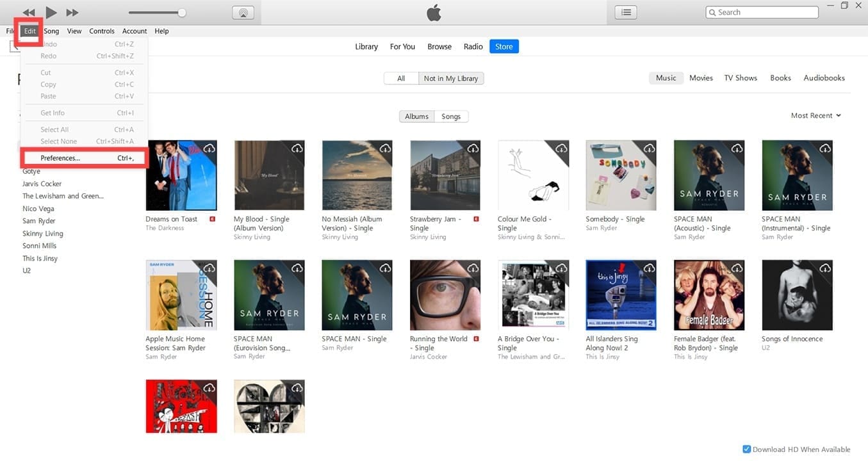
Task: Go to the Radio tab
Action: pyautogui.click(x=473, y=47)
